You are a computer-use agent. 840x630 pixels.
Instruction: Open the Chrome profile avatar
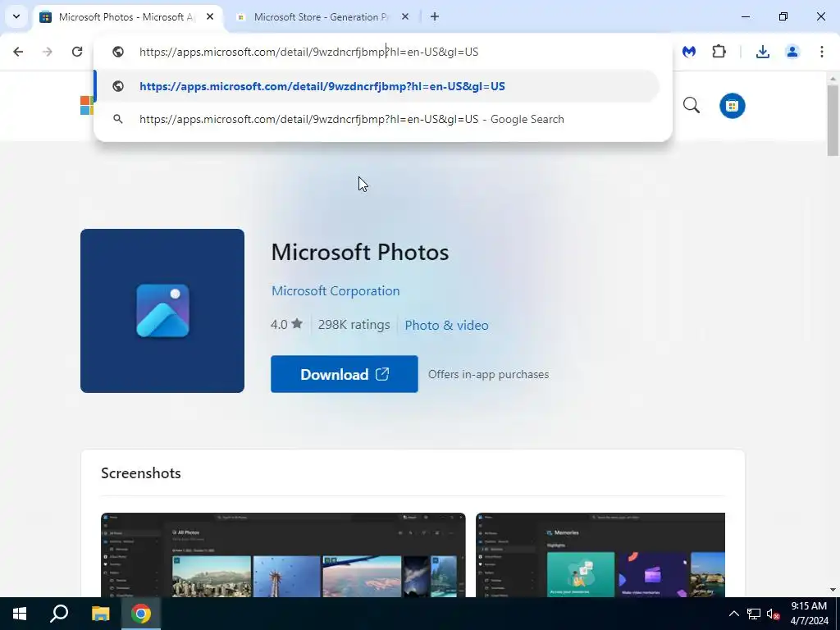pyautogui.click(x=792, y=52)
